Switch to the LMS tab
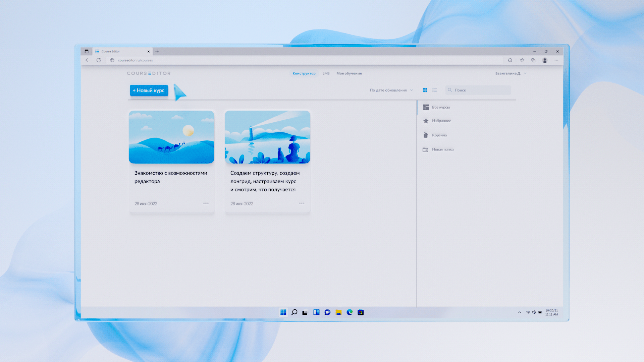644x362 pixels. (326, 73)
